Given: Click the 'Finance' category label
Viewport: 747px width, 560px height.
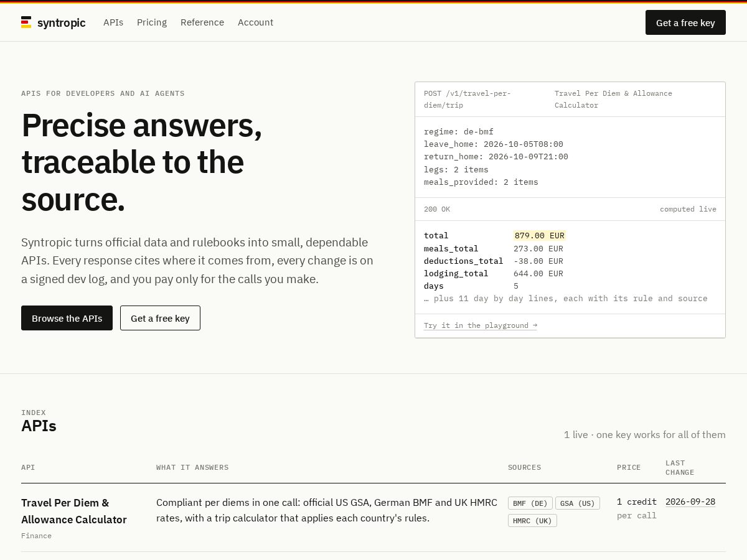Looking at the screenshot, I should 37,536.
